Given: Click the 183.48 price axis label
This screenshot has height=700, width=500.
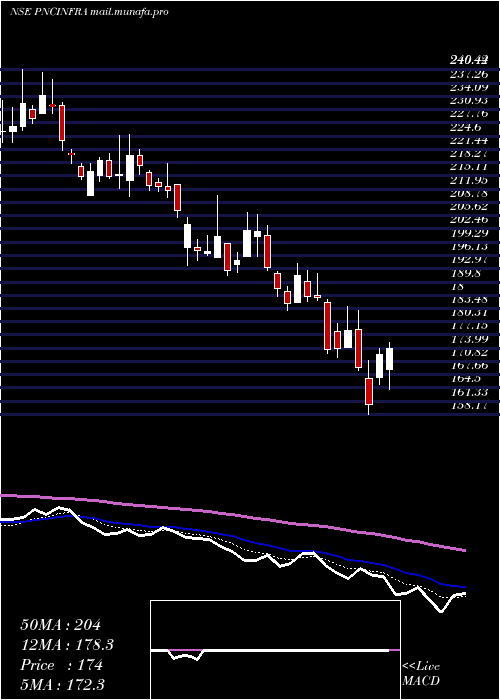Looking at the screenshot, I should click(469, 299).
